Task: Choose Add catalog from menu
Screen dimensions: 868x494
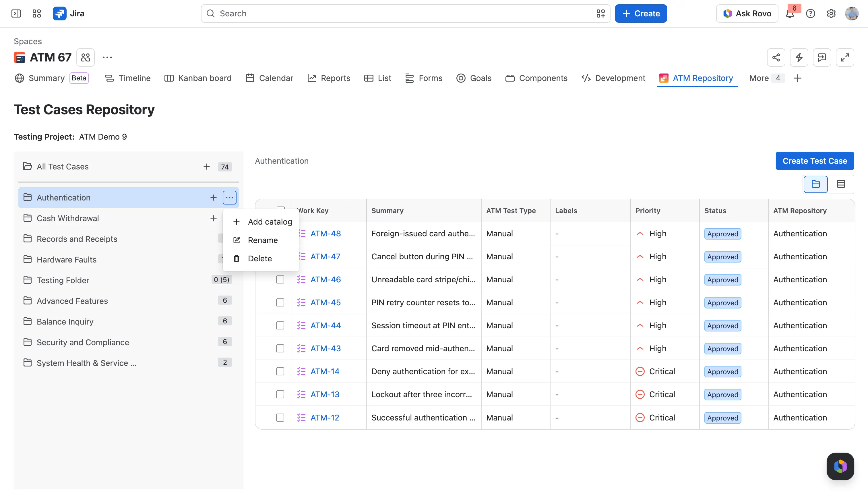Action: (x=261, y=221)
